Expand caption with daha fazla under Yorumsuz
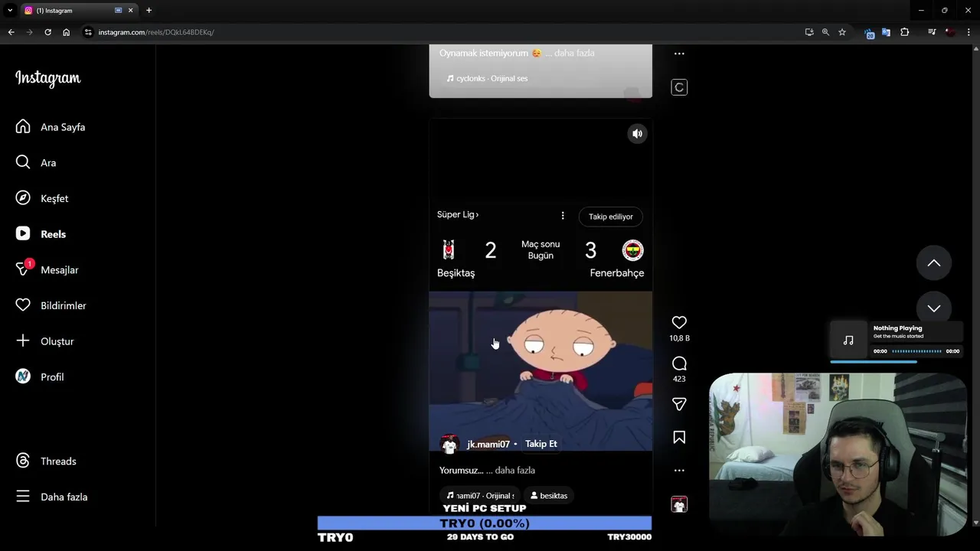 [x=515, y=471]
